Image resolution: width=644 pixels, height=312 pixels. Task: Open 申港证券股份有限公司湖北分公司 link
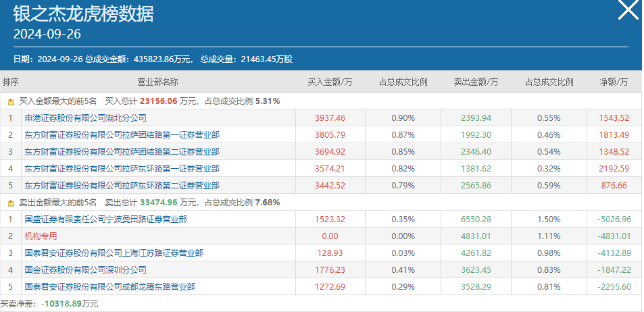(x=85, y=118)
